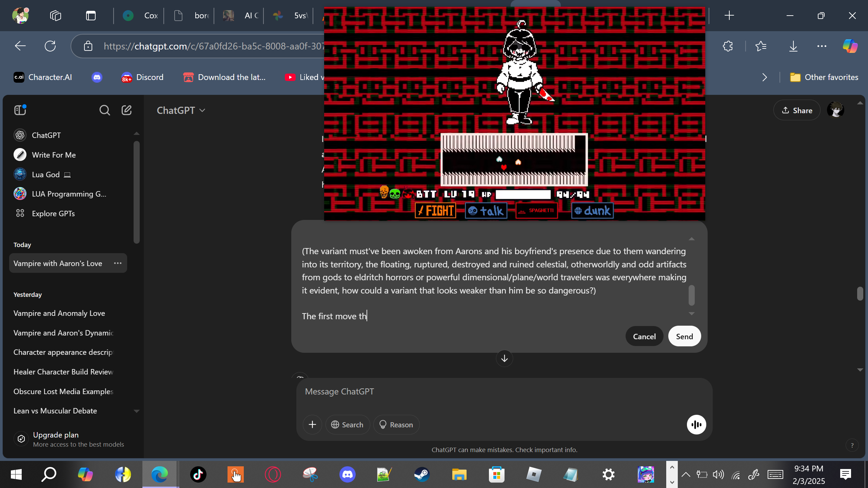Expand hidden system tray icons

686,474
